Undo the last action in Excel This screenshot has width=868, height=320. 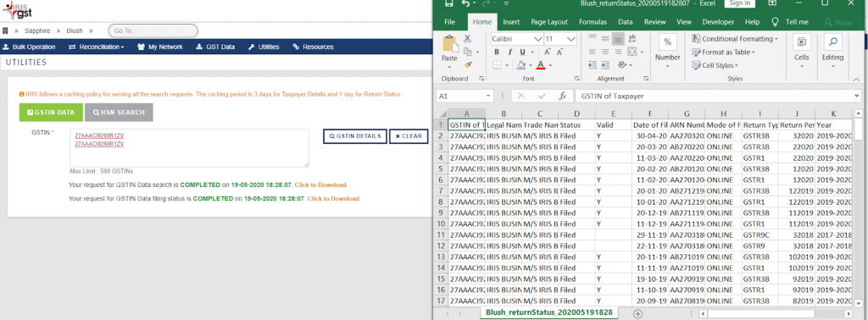click(465, 3)
